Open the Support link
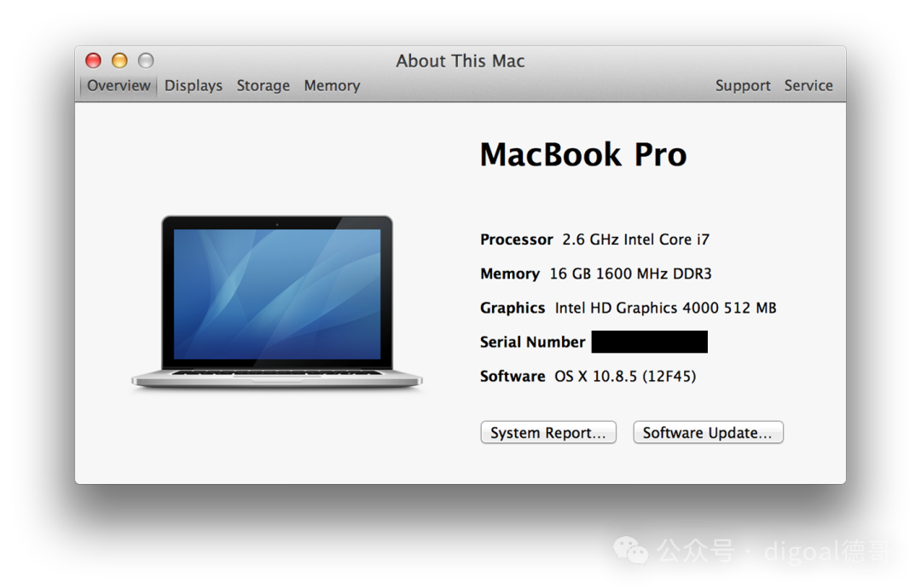This screenshot has height=588, width=921. coord(743,86)
